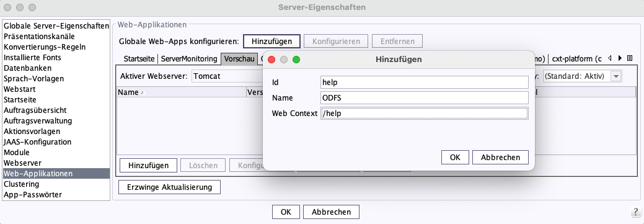The height and width of the screenshot is (224, 644).
Task: Click the Id field containing help
Action: 424,82
